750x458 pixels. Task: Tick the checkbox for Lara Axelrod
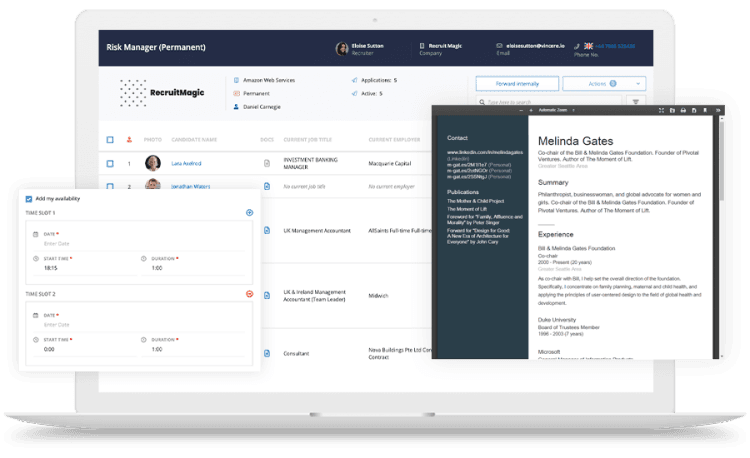click(110, 162)
